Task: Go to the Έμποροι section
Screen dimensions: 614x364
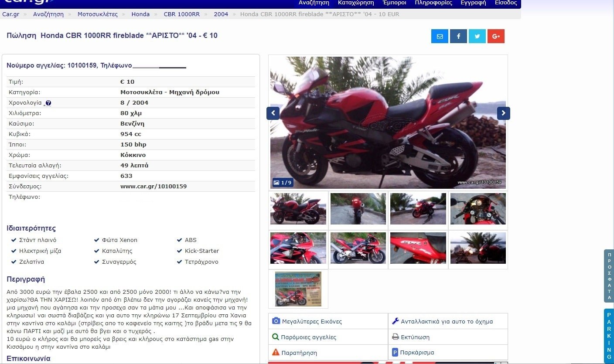Action: 394,3
